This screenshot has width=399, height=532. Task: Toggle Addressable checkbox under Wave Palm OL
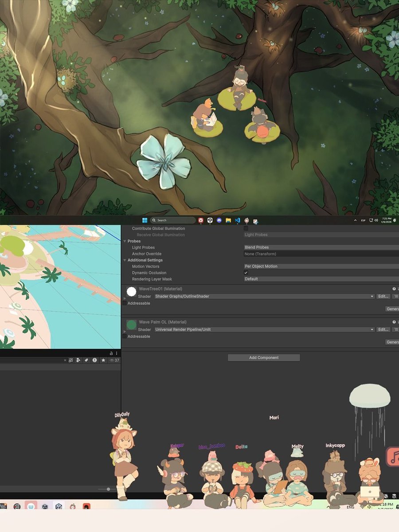125,336
